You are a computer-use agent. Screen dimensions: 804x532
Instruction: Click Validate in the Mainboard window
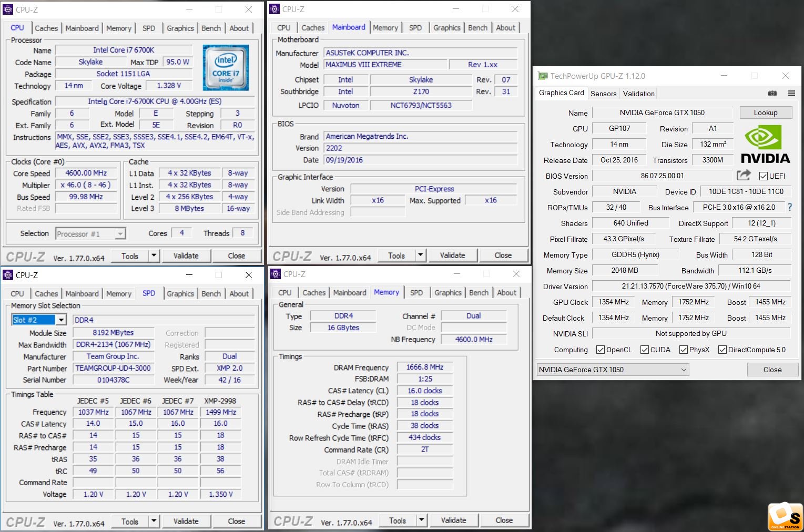[452, 255]
